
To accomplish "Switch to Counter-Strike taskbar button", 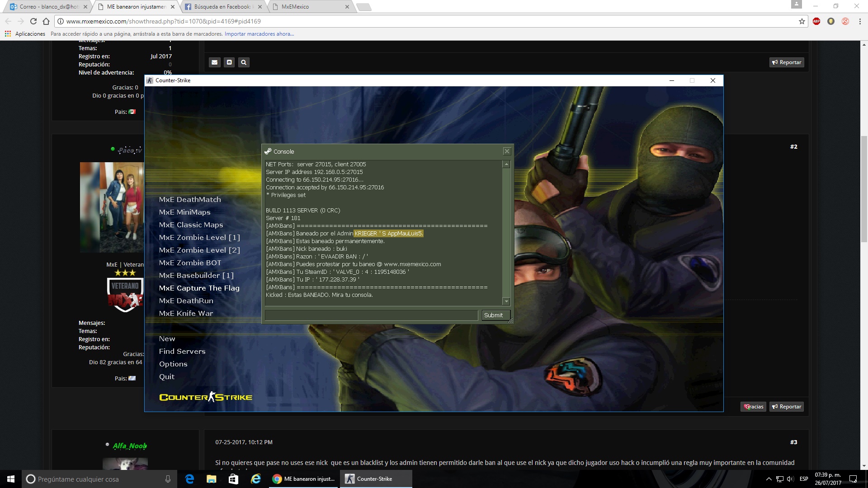I will [x=376, y=479].
